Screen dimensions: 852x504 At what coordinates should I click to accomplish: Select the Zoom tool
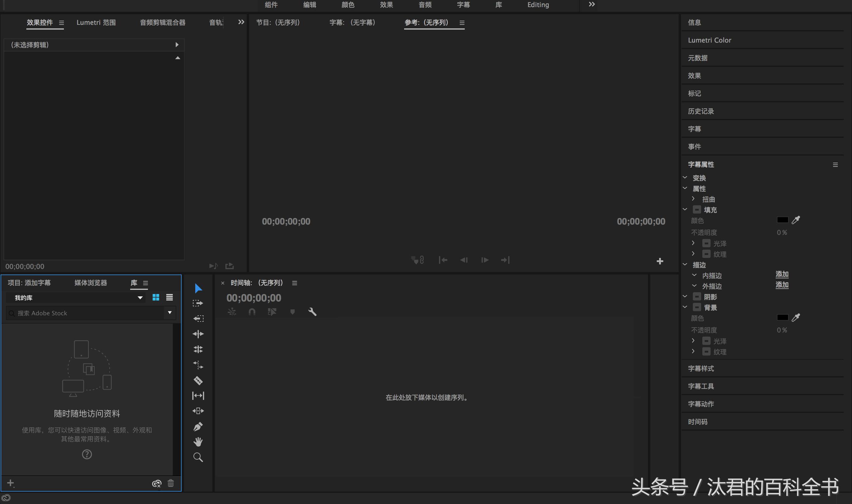[198, 457]
